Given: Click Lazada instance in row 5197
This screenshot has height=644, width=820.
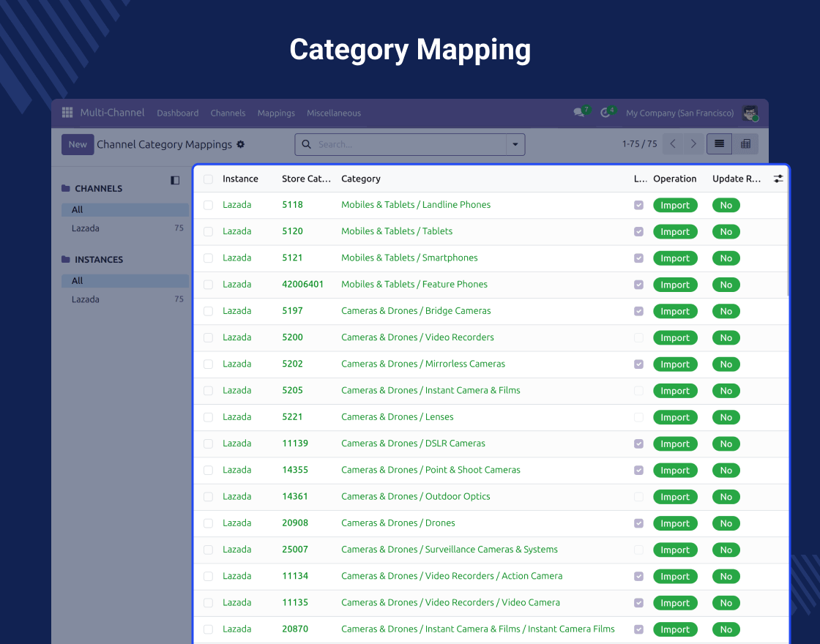Looking at the screenshot, I should click(x=237, y=311).
